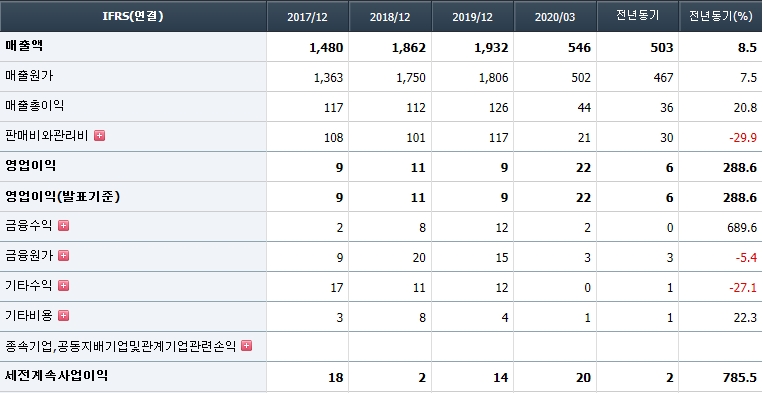Click 세전계속사업이익 value 14 for 2019/12
The height and width of the screenshot is (393, 763).
coord(501,378)
